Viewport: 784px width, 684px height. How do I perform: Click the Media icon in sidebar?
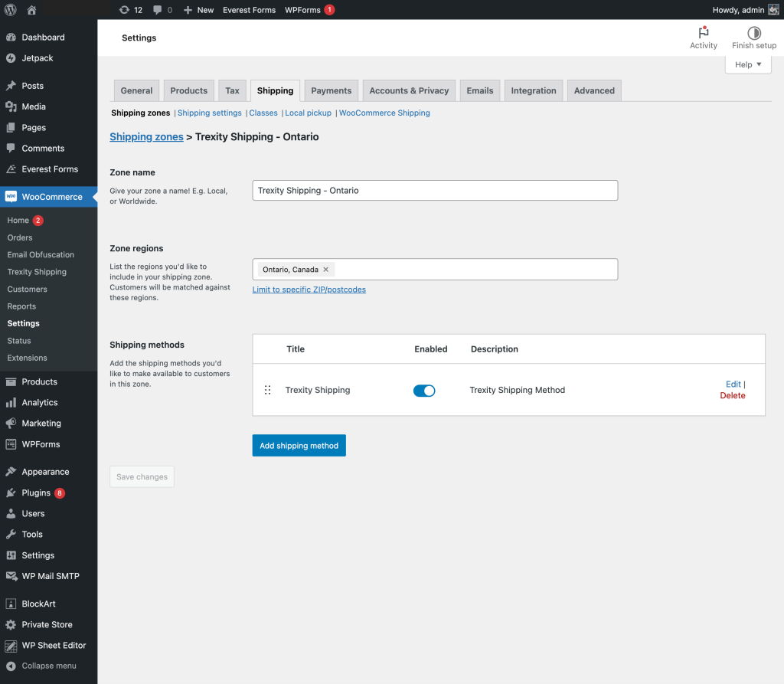click(x=11, y=106)
